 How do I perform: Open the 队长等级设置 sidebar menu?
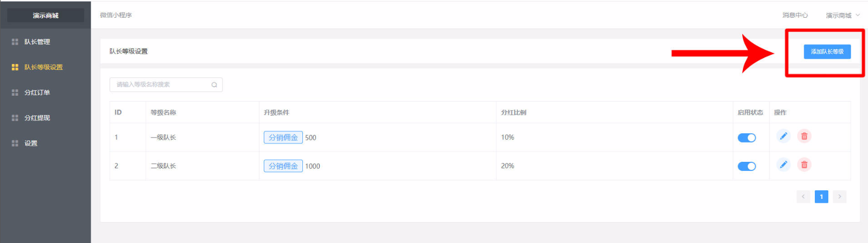point(43,67)
